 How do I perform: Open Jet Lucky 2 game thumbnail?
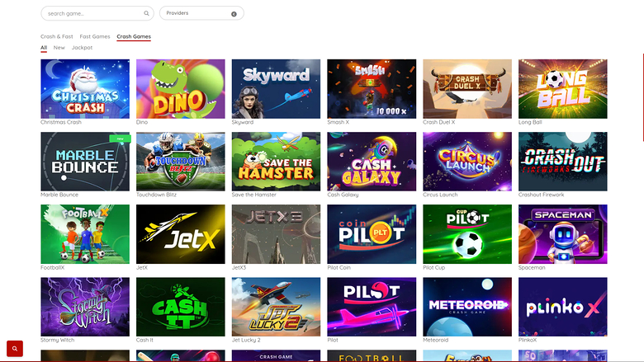[x=276, y=307]
